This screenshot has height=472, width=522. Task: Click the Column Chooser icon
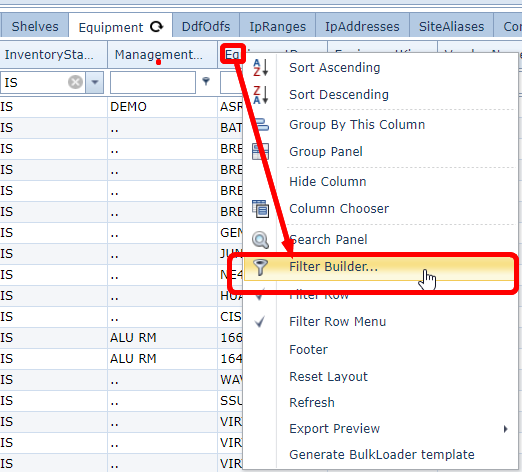260,209
